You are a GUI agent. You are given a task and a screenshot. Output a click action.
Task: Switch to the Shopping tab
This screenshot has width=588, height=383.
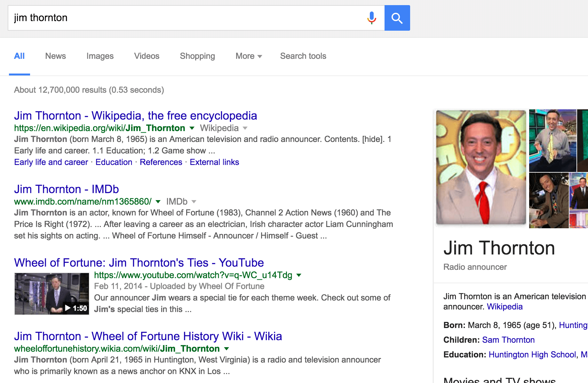tap(197, 56)
